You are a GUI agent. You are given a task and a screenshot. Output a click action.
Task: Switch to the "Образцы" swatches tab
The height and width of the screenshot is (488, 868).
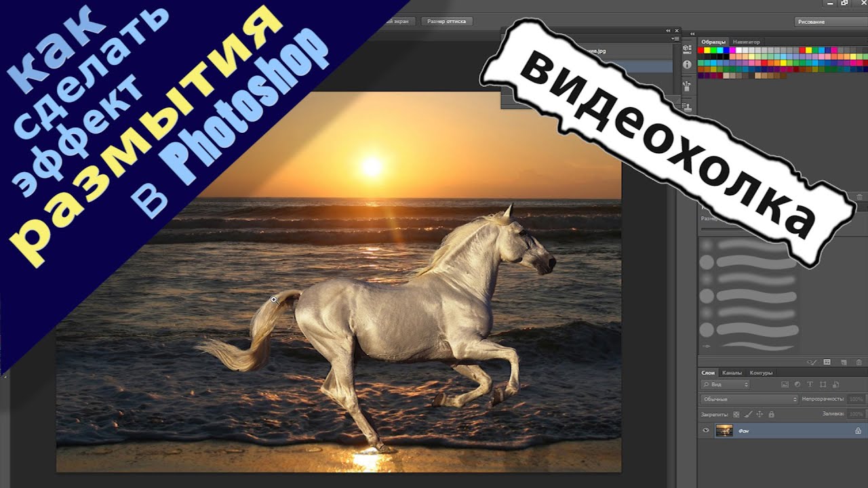coord(713,42)
